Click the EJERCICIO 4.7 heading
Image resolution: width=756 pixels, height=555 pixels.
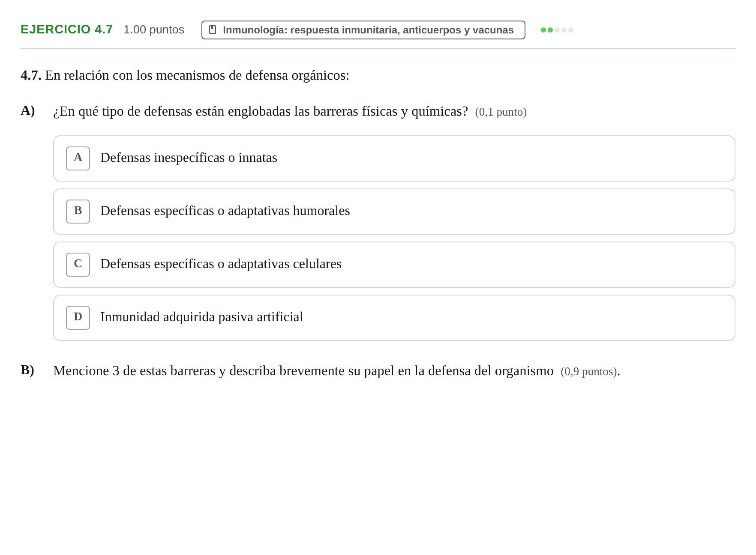click(x=67, y=30)
